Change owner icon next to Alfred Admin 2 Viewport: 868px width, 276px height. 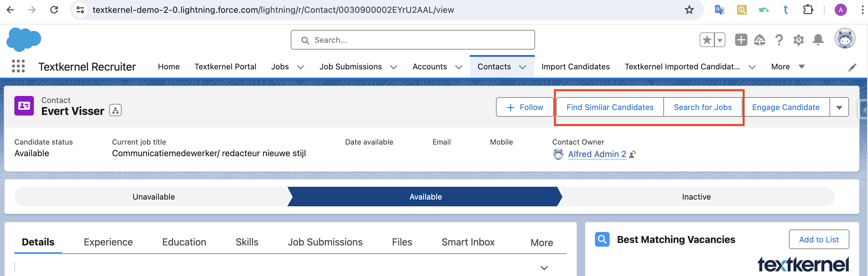[633, 154]
